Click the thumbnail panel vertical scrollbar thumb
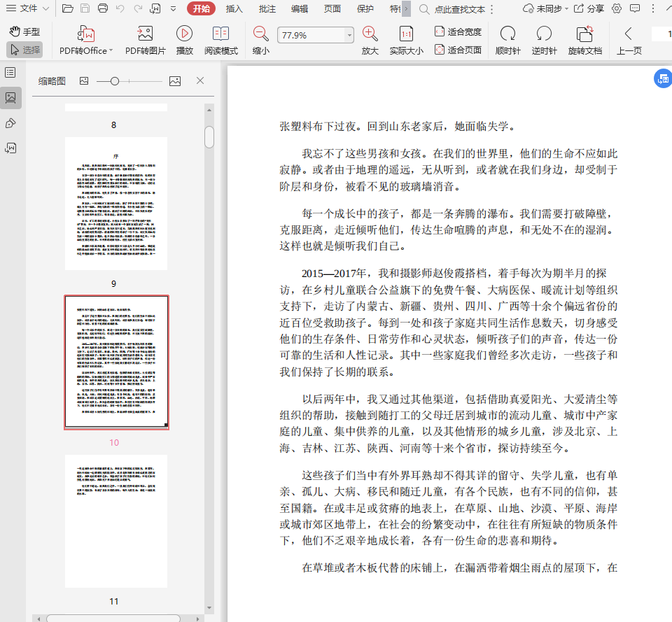 (209, 136)
